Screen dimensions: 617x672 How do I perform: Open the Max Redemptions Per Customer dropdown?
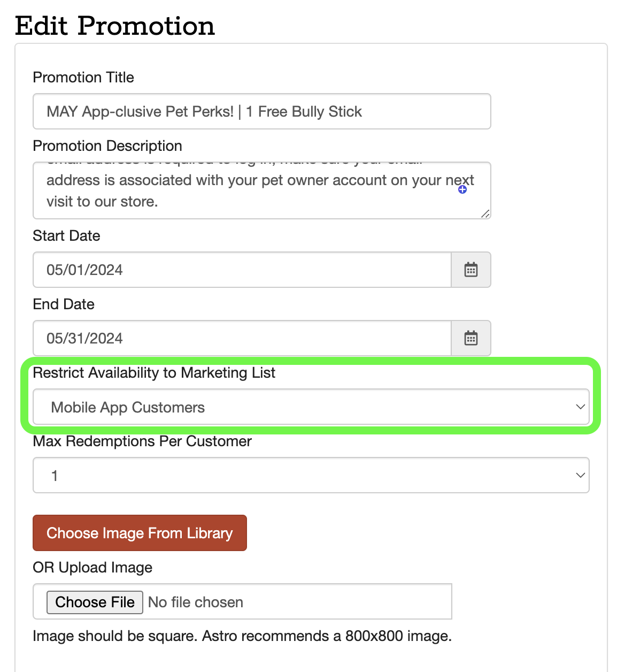click(311, 475)
